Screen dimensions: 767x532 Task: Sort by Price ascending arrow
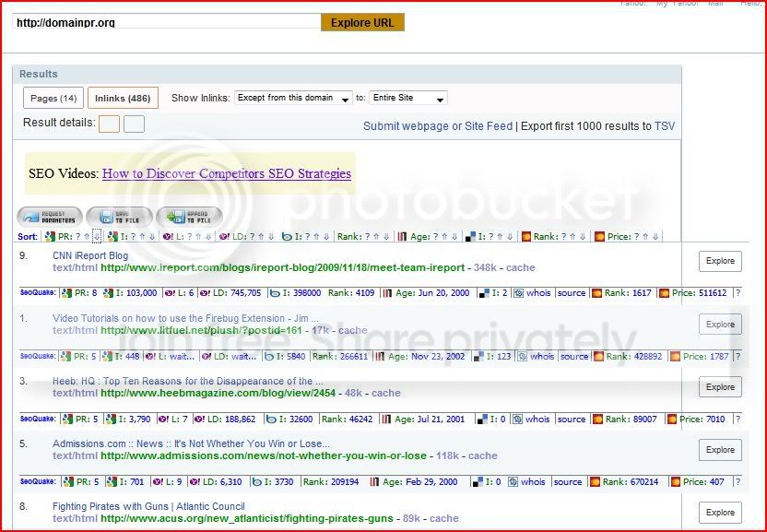click(x=645, y=237)
